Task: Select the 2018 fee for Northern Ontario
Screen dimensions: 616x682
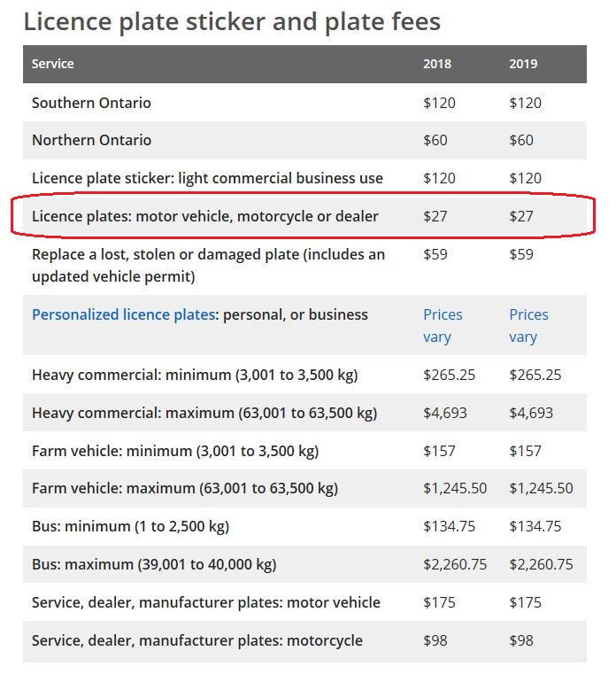Action: click(435, 140)
